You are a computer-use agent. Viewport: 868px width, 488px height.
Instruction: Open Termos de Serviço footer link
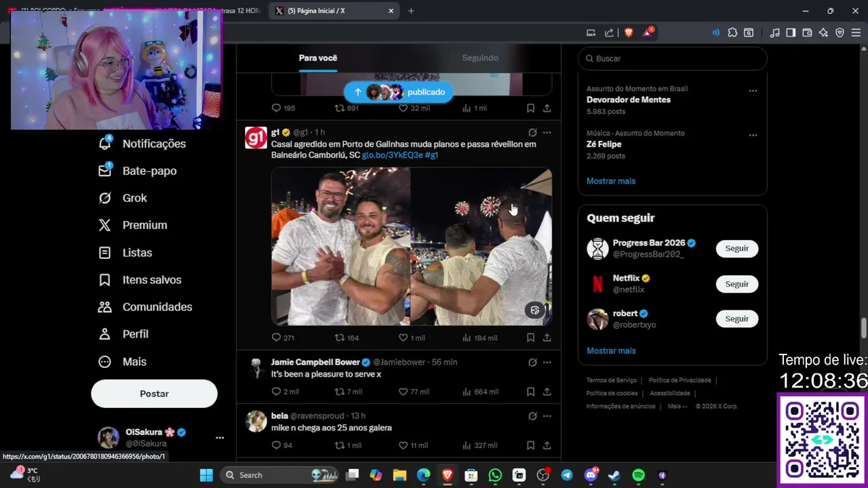click(611, 380)
